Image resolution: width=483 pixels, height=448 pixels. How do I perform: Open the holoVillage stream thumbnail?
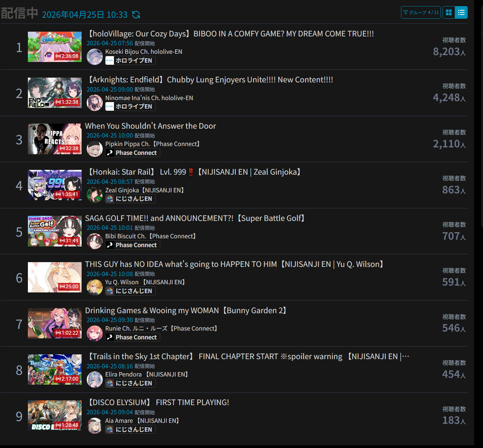[55, 47]
